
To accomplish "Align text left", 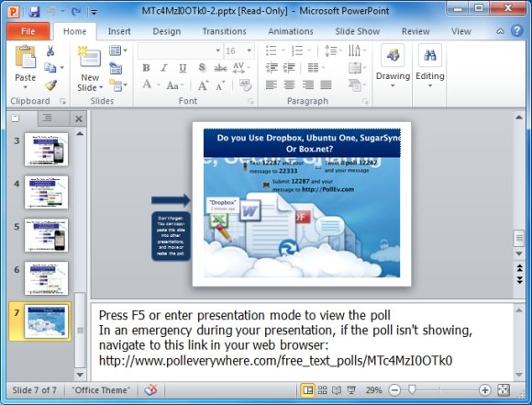I will (272, 84).
